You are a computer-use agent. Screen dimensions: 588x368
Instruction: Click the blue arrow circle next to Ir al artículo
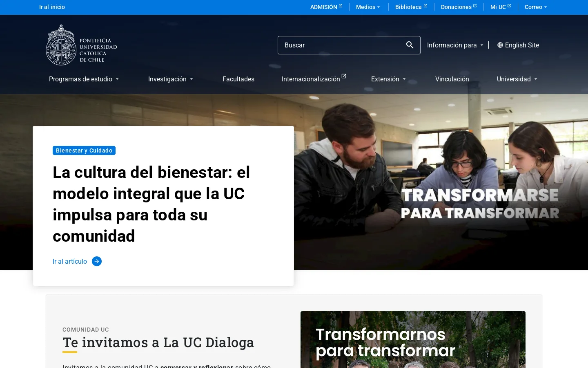click(x=97, y=261)
